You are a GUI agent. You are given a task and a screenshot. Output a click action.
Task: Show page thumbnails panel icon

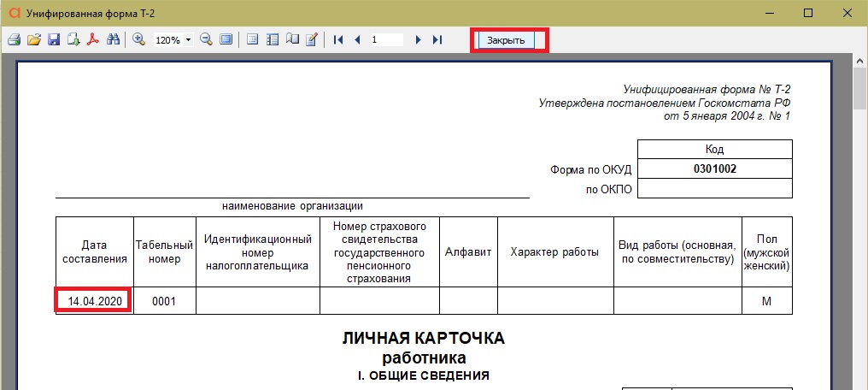(273, 40)
